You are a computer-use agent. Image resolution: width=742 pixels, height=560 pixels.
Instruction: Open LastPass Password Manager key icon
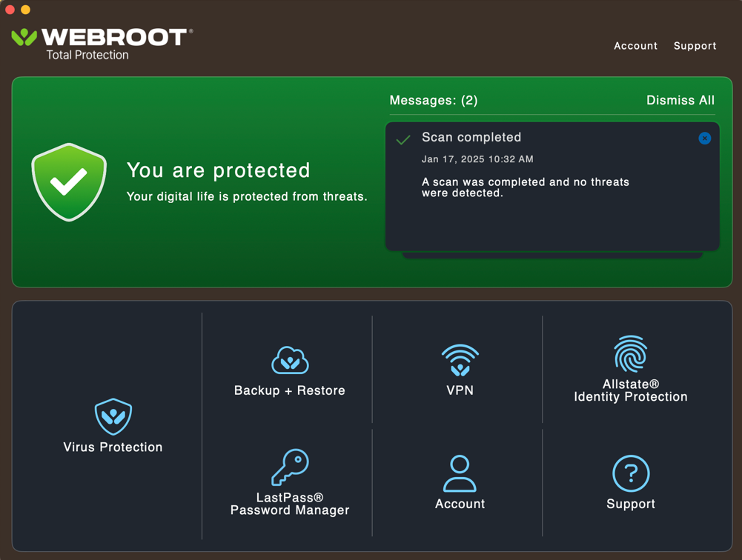click(x=288, y=467)
